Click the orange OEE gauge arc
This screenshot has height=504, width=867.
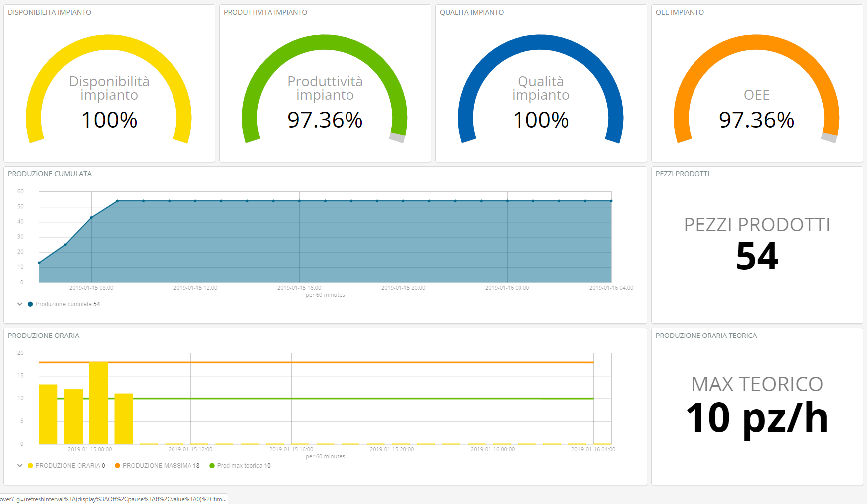click(x=756, y=42)
